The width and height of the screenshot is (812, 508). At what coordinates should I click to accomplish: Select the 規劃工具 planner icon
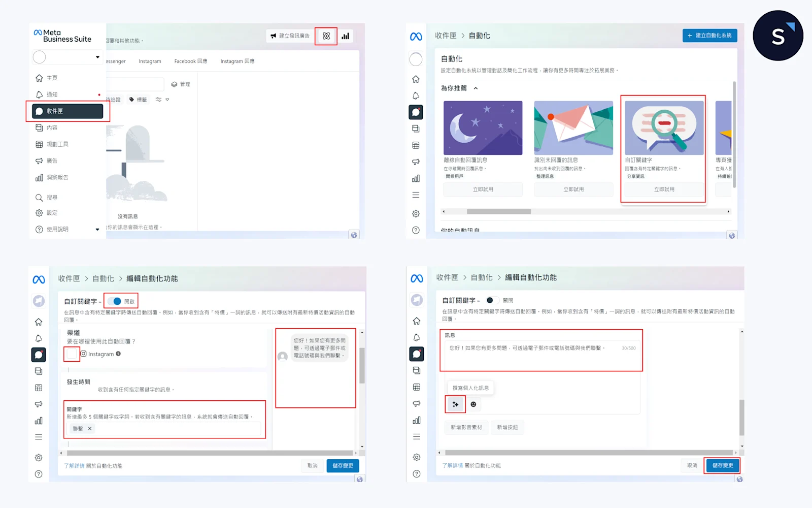[x=39, y=144]
